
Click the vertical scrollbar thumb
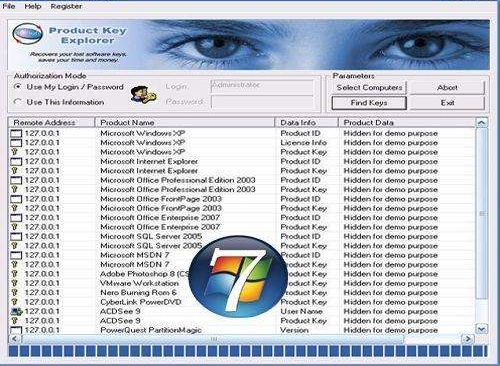click(x=481, y=213)
